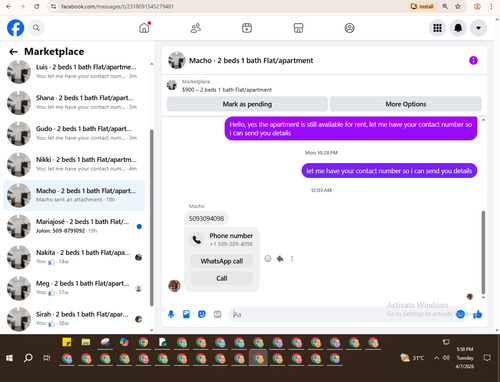Viewport: 500px width, 382px height.
Task: Open Task View on taskbar
Action: [47, 358]
